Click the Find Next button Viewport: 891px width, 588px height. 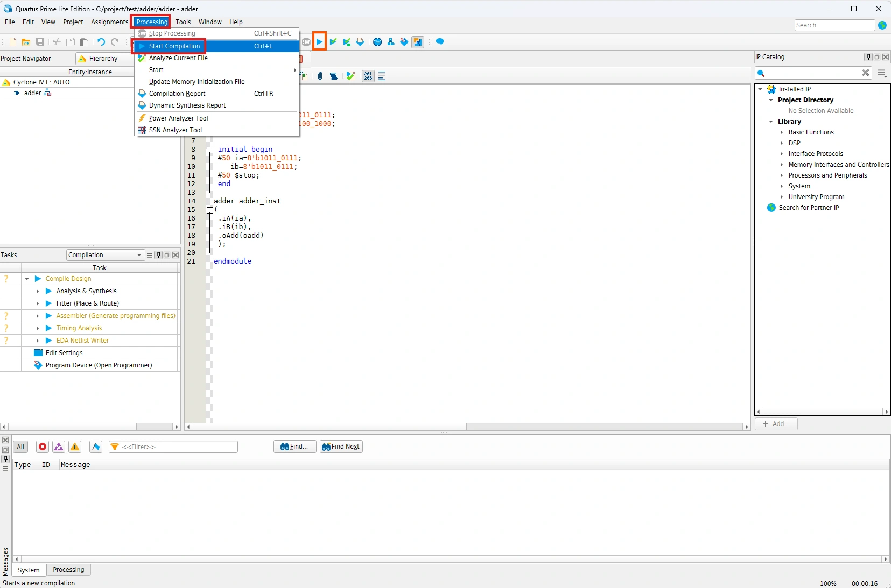[x=341, y=447]
